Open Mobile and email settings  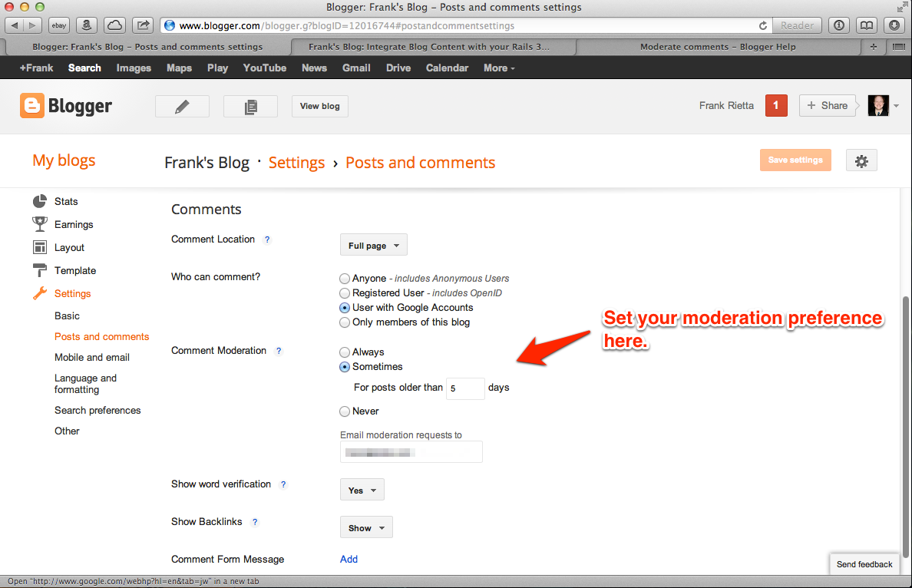click(92, 357)
